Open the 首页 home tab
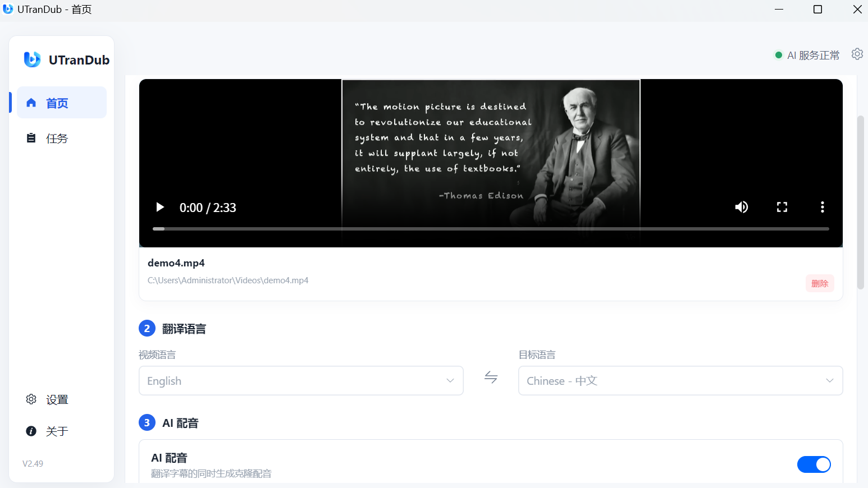The width and height of the screenshot is (868, 488). coord(62,103)
